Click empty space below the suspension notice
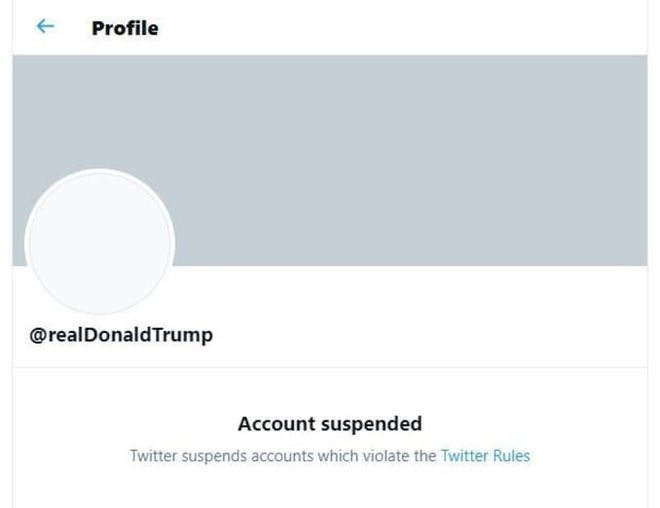Screen dimensions: 660x508 (330, 490)
